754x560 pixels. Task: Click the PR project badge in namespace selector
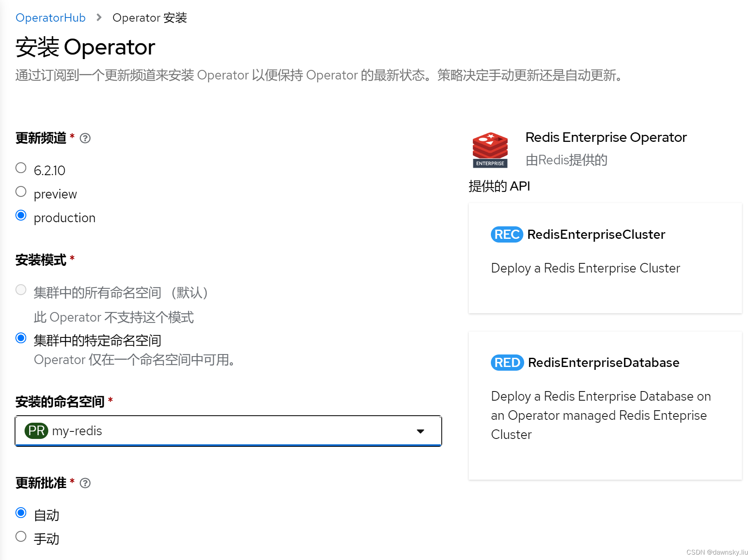click(37, 431)
